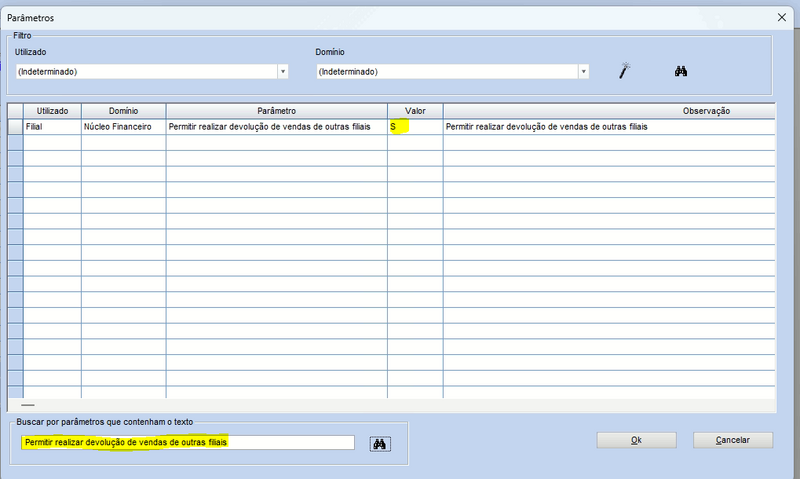This screenshot has width=800, height=479.
Task: Click the Observação column header
Action: click(607, 110)
